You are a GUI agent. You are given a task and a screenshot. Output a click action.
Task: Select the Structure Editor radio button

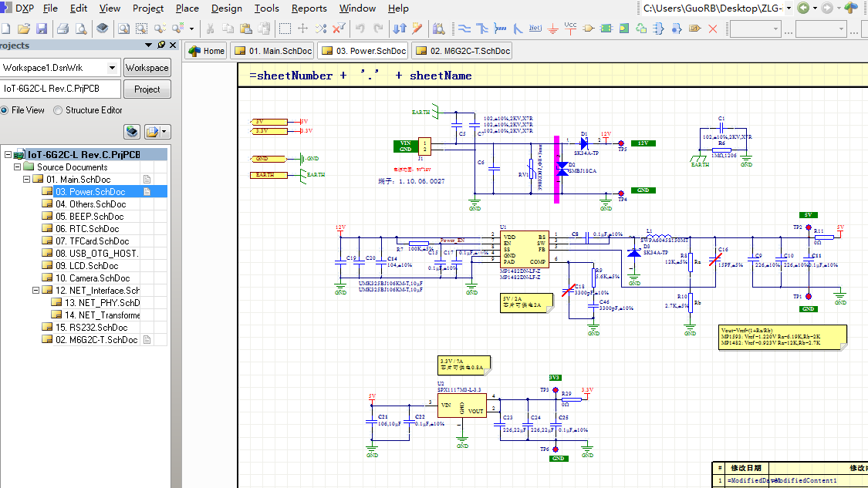coord(58,110)
